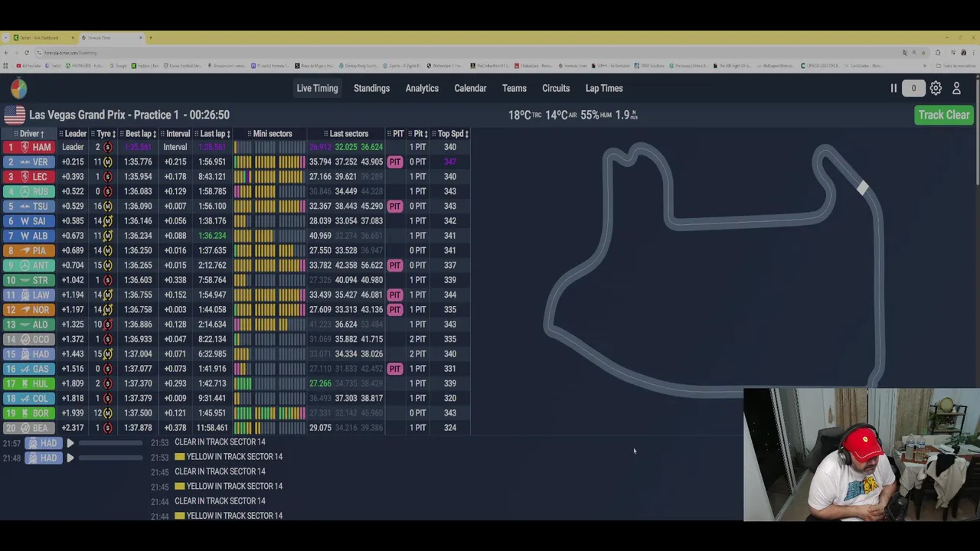Click the 21:53 'CLEAR IN TRACK SECTOR 14' message

coord(220,442)
